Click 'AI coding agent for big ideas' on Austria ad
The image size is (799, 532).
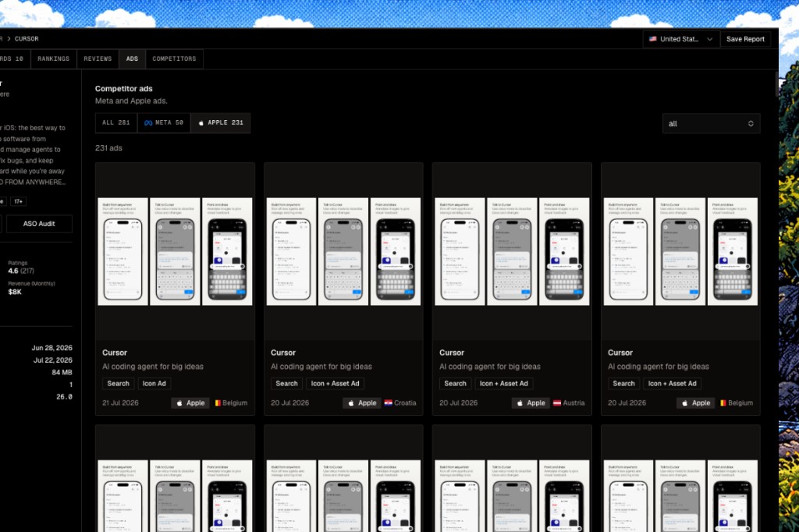coord(490,367)
